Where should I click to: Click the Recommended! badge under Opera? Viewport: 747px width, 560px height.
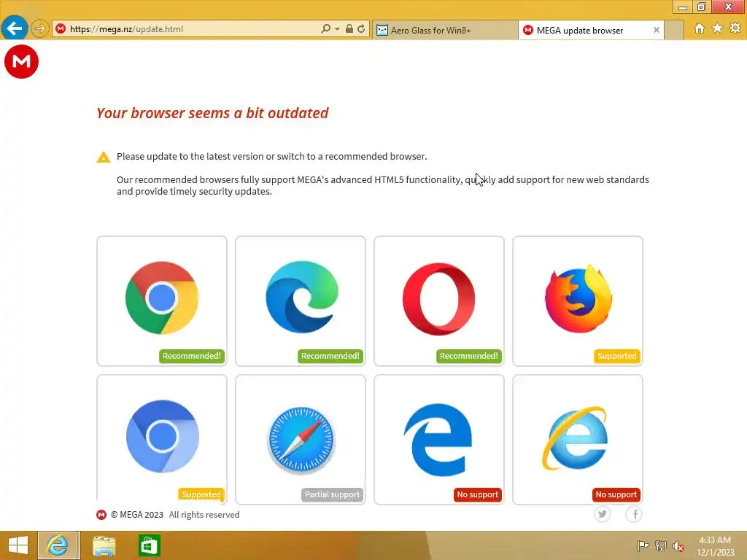pyautogui.click(x=469, y=356)
